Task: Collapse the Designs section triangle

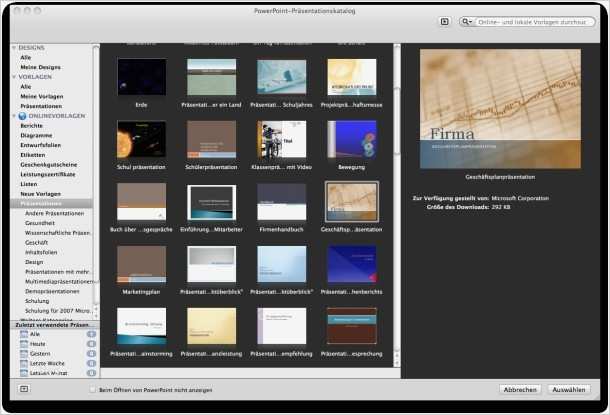Action: [x=14, y=48]
